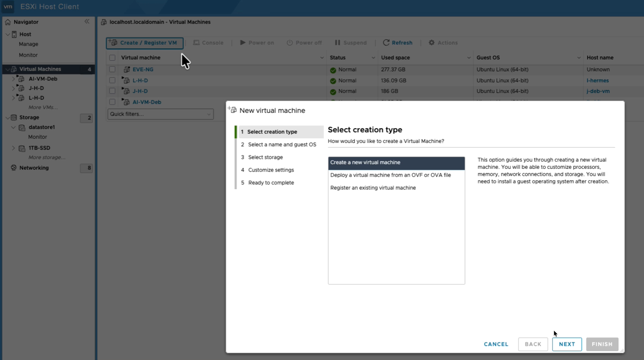
Task: Open the Quick filters dropdown
Action: tap(160, 114)
